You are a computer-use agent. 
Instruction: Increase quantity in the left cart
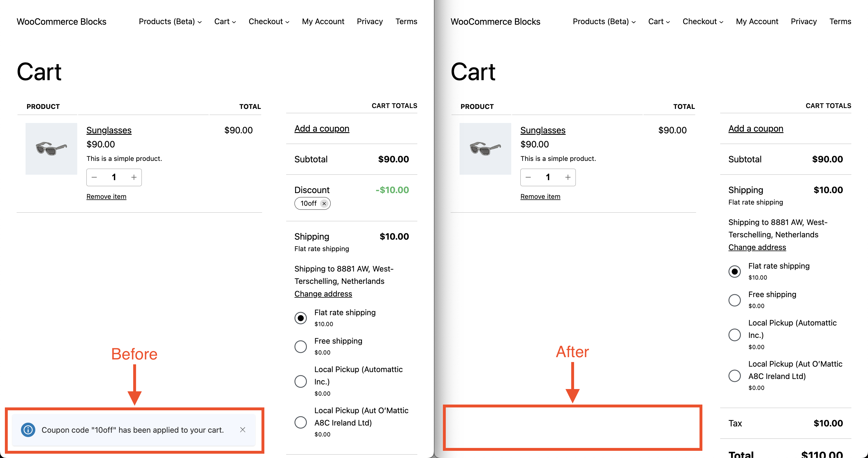pyautogui.click(x=134, y=177)
